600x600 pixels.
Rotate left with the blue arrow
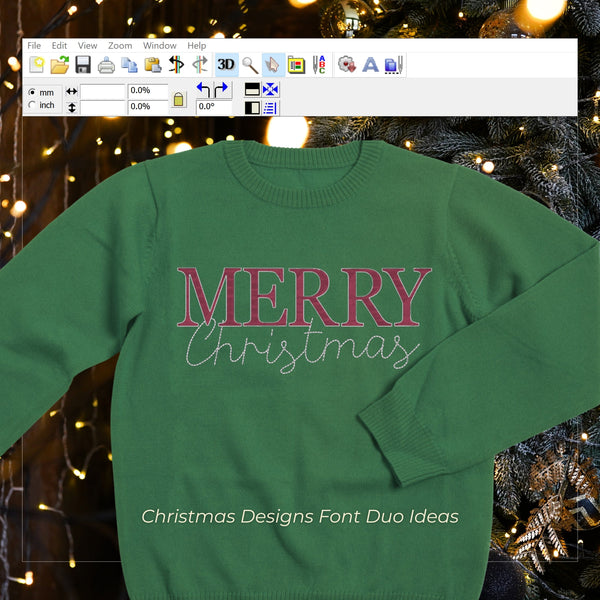[x=203, y=90]
